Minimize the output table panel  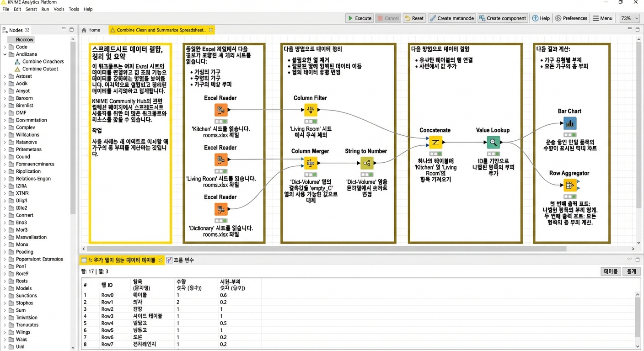630,259
